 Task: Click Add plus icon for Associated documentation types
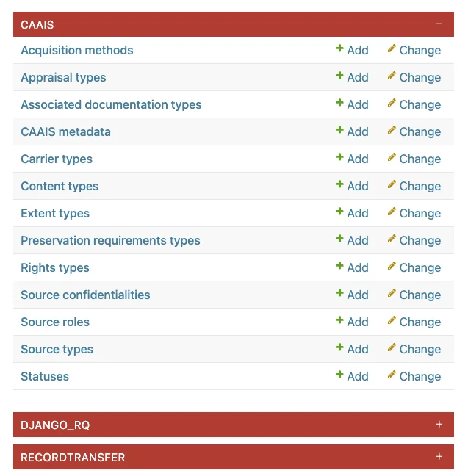339,103
